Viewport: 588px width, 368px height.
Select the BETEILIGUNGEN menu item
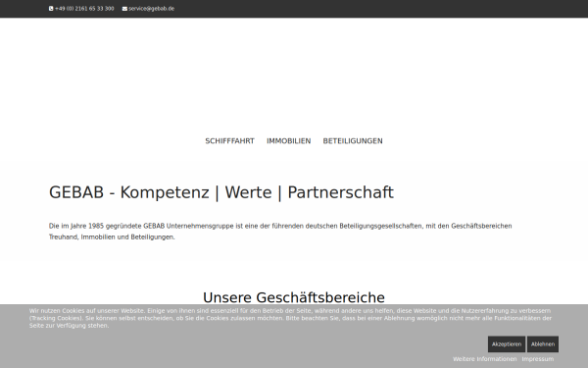click(353, 141)
